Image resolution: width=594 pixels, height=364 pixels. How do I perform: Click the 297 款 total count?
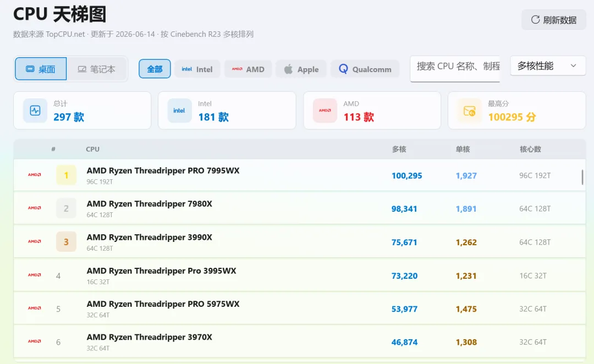[69, 117]
